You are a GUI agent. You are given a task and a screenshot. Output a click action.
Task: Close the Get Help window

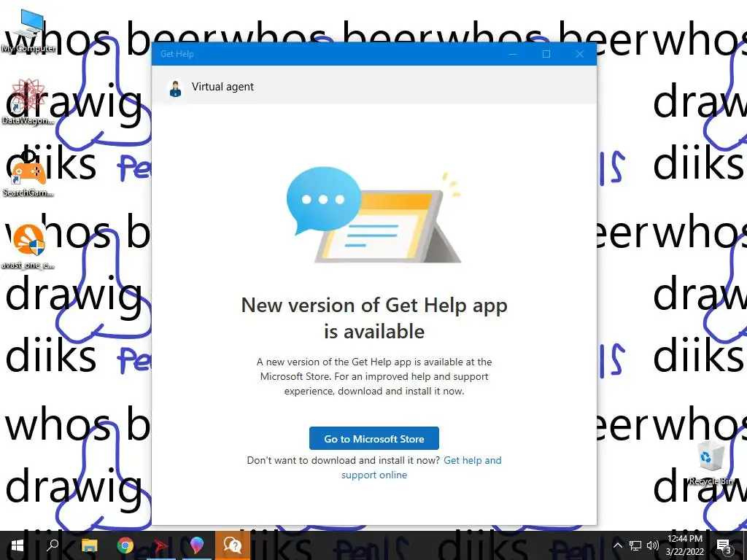point(580,54)
